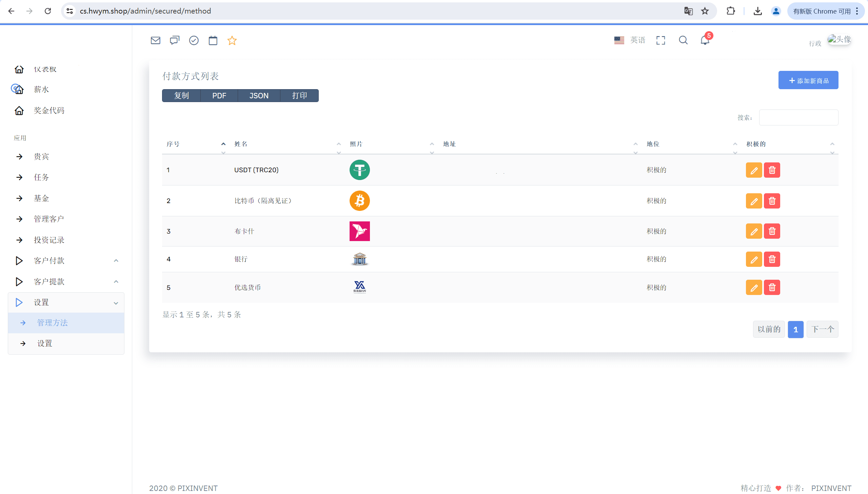Screen dimensions: 868x494
Task: Open the notifications bell with badge 5
Action: point(705,40)
